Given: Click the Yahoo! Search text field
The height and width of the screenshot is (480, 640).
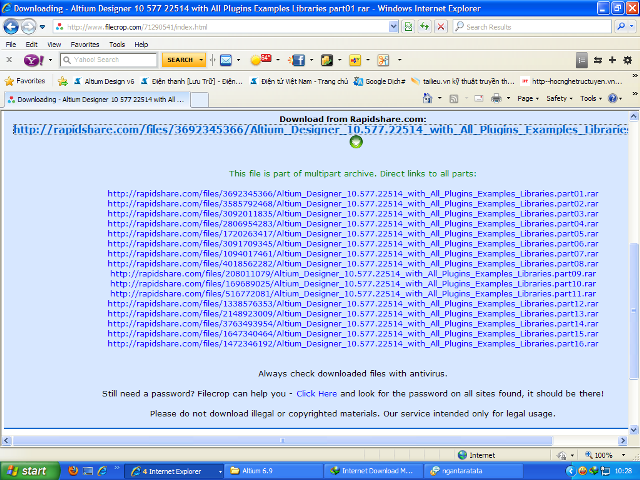Looking at the screenshot, I should click(109, 60).
